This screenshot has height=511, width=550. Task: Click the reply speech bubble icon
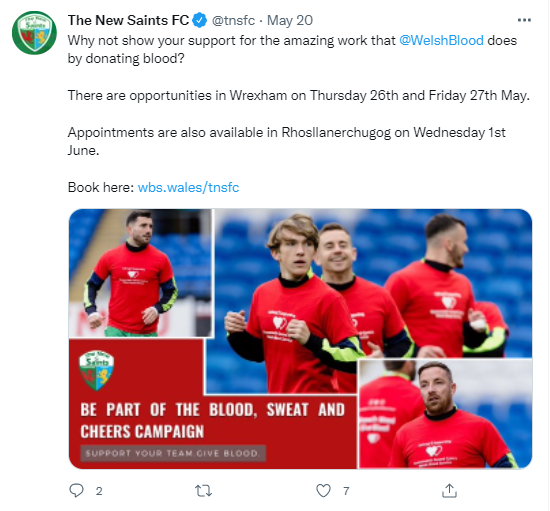coord(76,490)
